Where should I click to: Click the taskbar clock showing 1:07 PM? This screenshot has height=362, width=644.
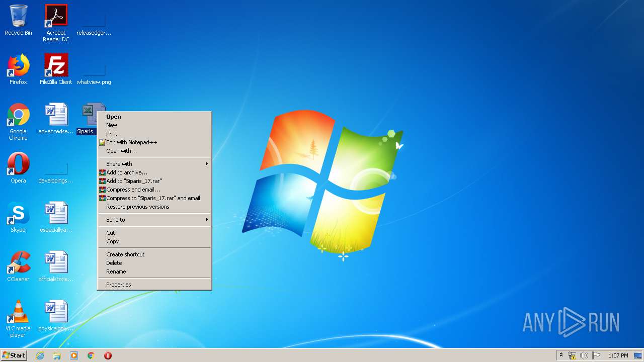click(618, 355)
